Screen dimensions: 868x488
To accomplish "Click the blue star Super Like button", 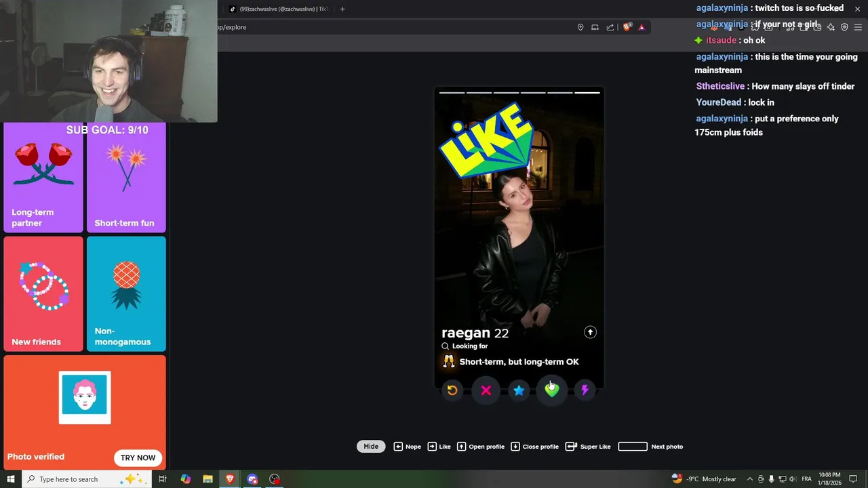I will [519, 390].
